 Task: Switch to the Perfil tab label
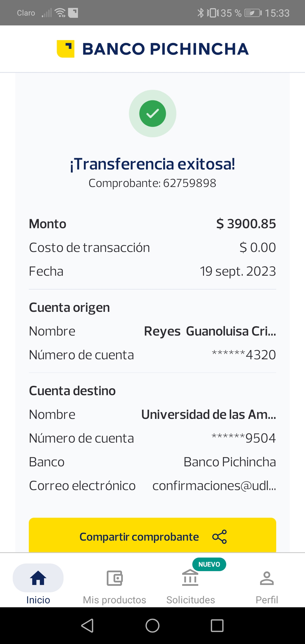[267, 600]
